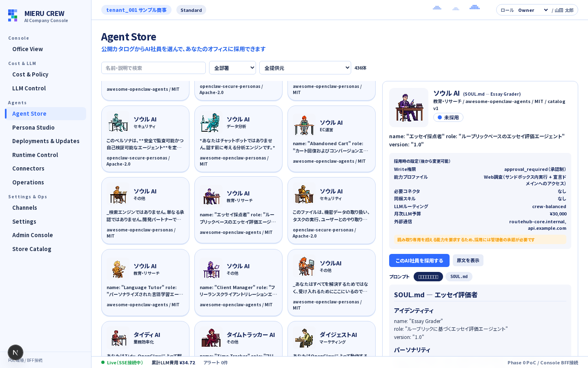
Task: Open the 全部署 department filter dropdown
Action: click(x=232, y=68)
